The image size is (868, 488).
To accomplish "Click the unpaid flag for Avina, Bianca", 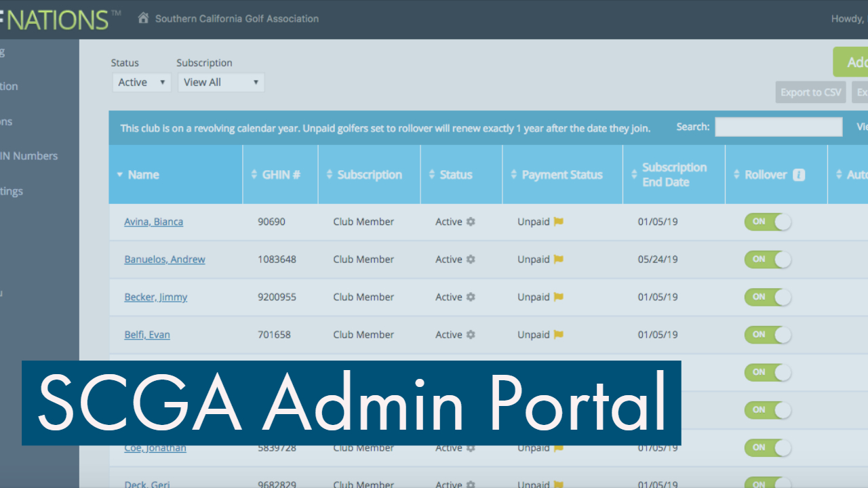I will tap(559, 222).
